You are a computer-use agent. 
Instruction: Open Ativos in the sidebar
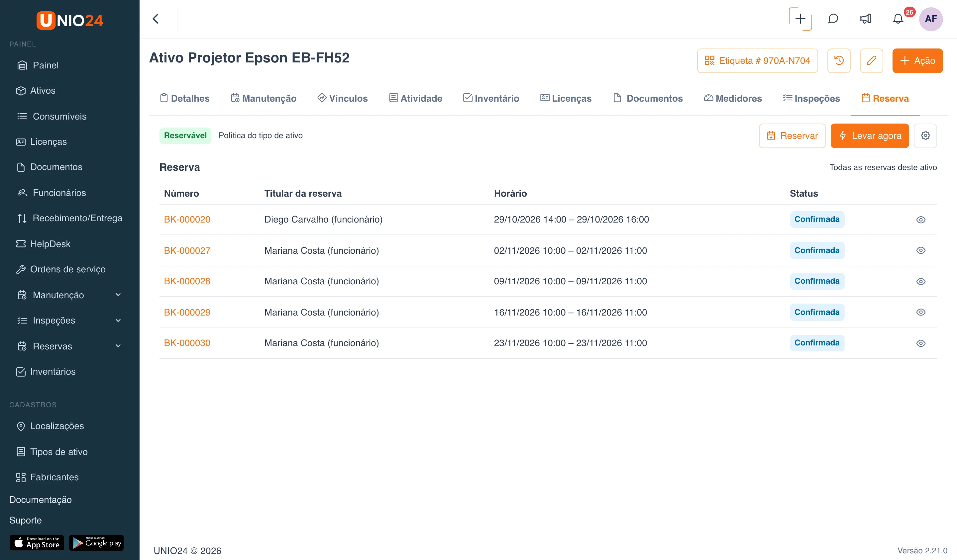pyautogui.click(x=36, y=91)
